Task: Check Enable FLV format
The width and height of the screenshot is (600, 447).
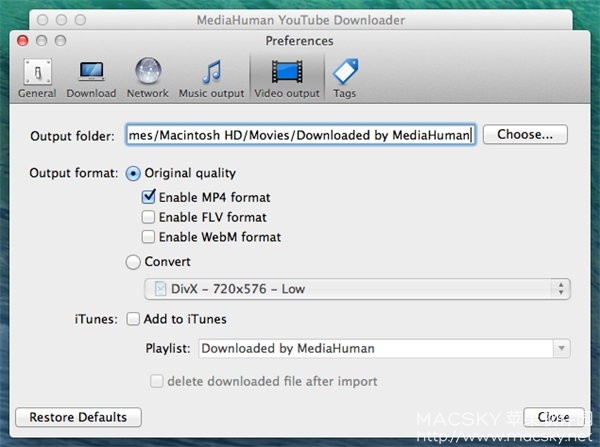Action: [x=148, y=217]
